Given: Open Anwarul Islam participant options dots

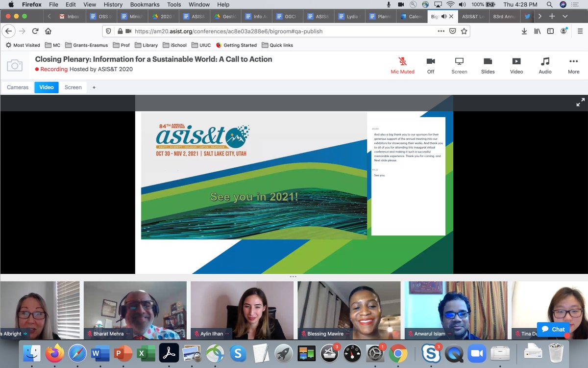Looking at the screenshot, I should pyautogui.click(x=450, y=334).
